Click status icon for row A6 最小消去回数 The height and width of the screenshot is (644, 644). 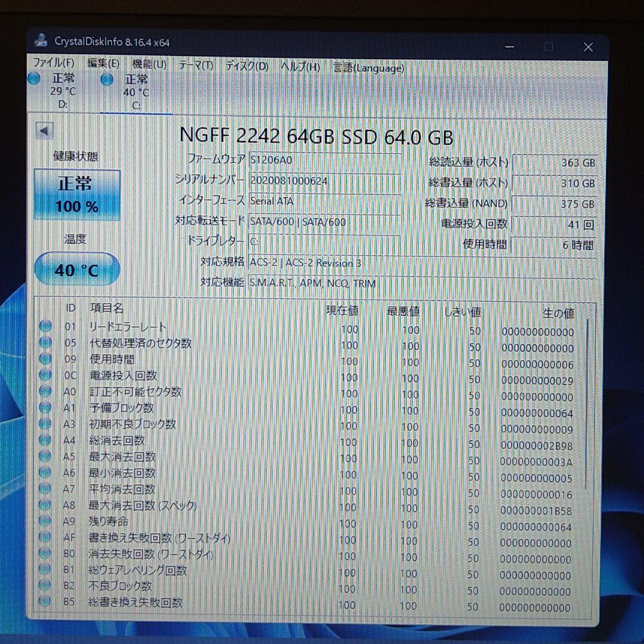click(45, 472)
